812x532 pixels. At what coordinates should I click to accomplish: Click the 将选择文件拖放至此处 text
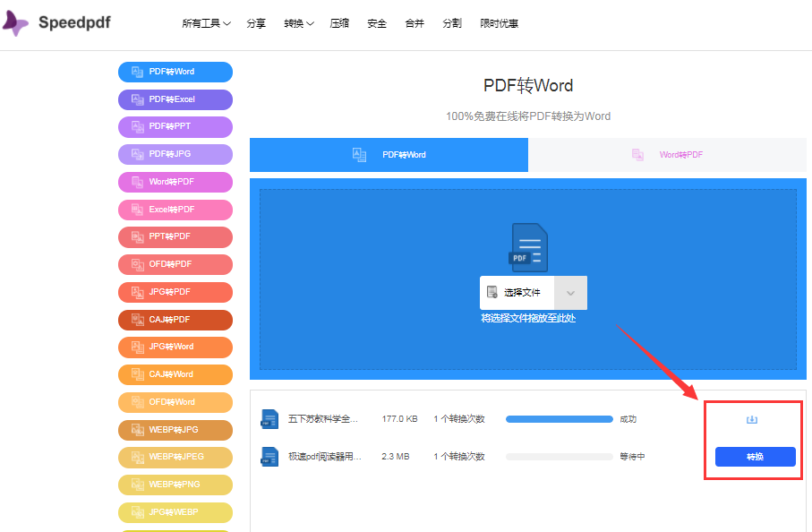coord(528,318)
